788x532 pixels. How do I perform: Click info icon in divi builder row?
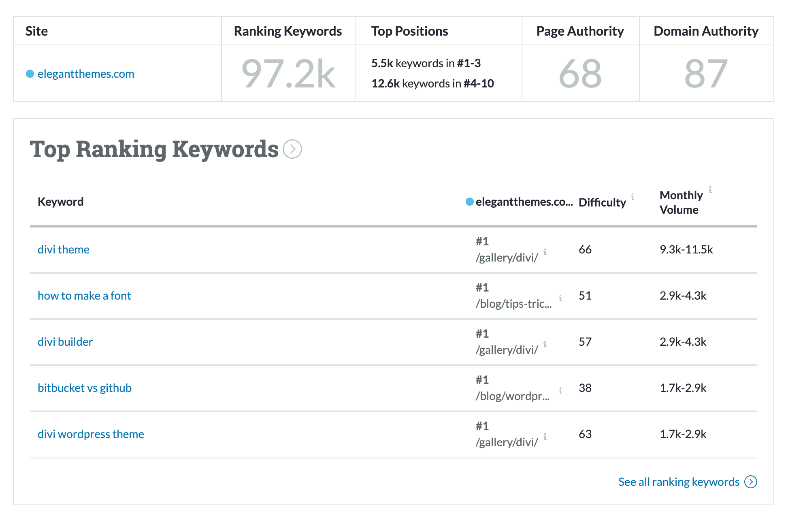[545, 344]
